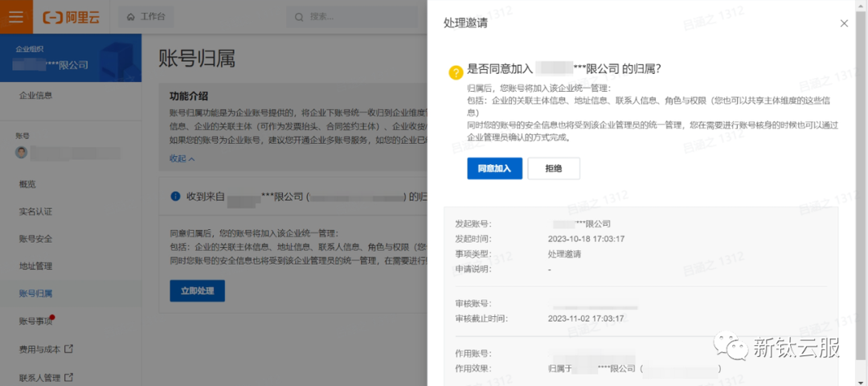Image resolution: width=868 pixels, height=386 pixels.
Task: Open 费用与成本 external link
Action: (46, 349)
